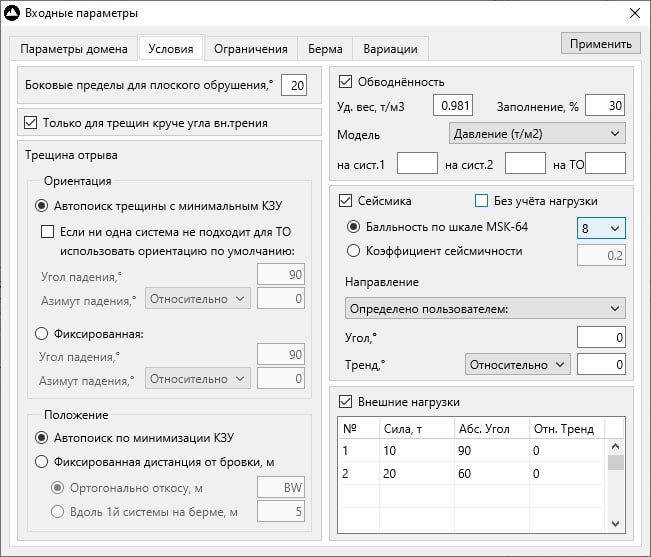Click the Заполнение percent input field

point(605,105)
